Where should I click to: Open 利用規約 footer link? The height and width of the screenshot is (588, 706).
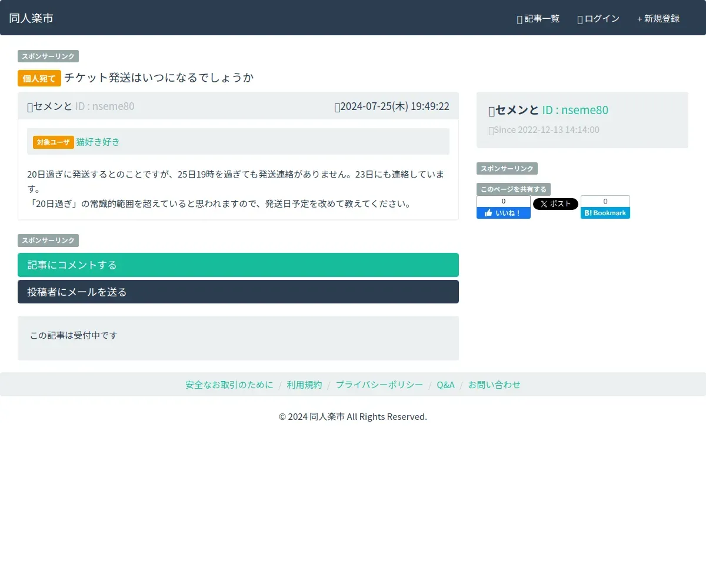[x=305, y=385]
